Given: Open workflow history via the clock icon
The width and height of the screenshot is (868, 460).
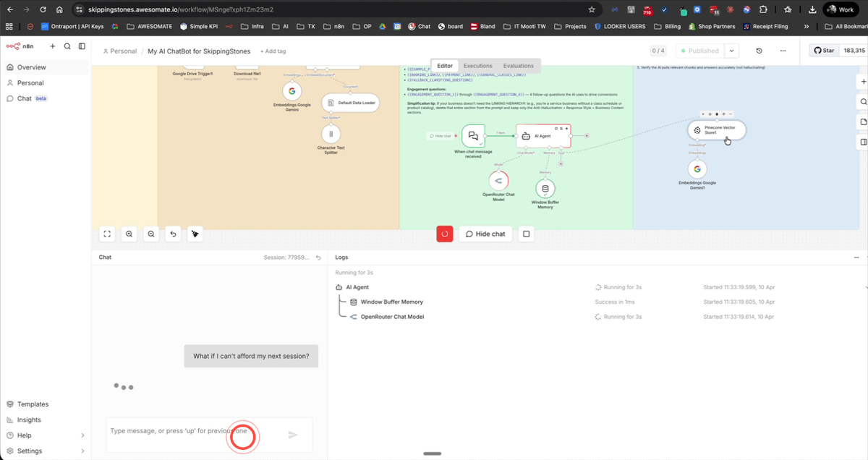Looking at the screenshot, I should pos(759,51).
